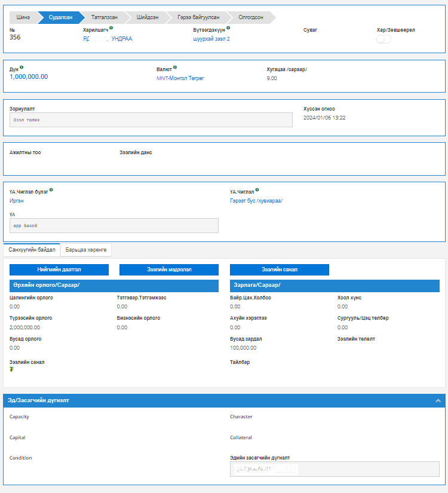Select the Гэрээ байгуулсан status step
This screenshot has width=448, height=493.
click(198, 17)
